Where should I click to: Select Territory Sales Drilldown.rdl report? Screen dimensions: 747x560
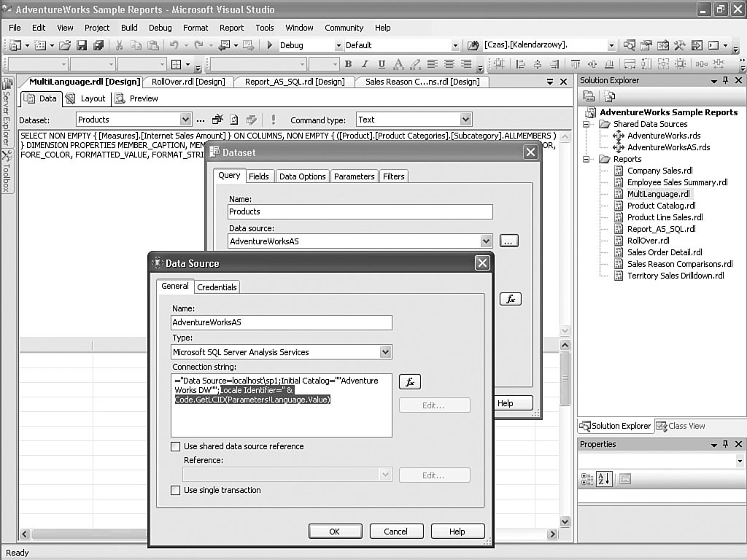point(675,276)
